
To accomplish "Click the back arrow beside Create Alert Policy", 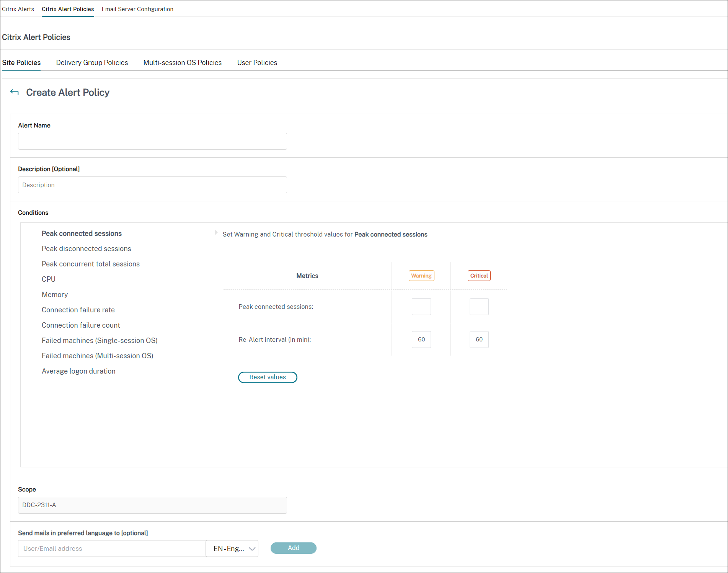I will click(x=15, y=92).
